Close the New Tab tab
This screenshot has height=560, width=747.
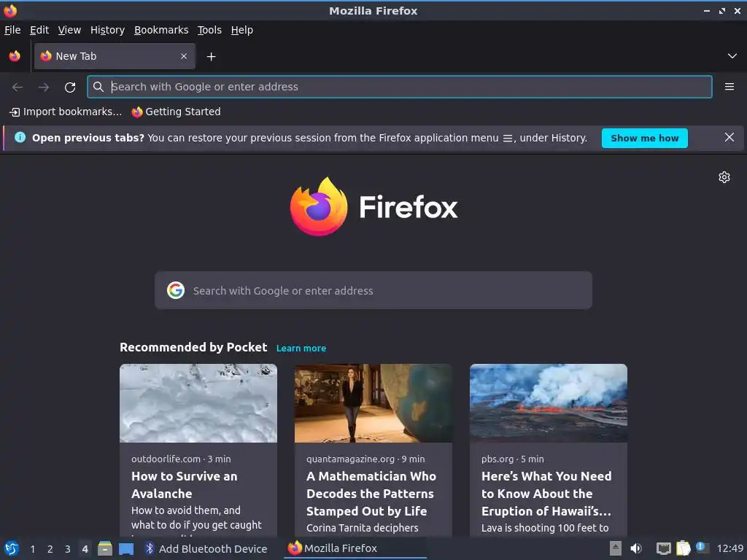click(184, 56)
